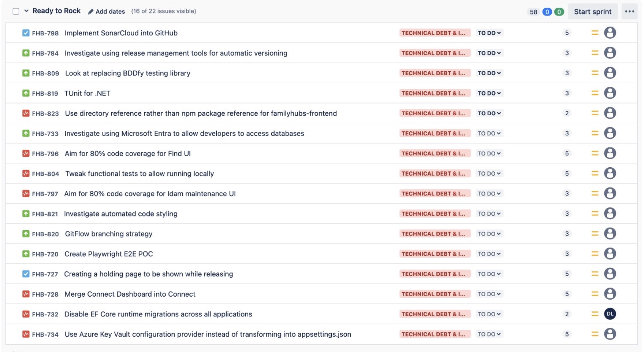Click the medium priority icon for FHB-821

coord(595,214)
